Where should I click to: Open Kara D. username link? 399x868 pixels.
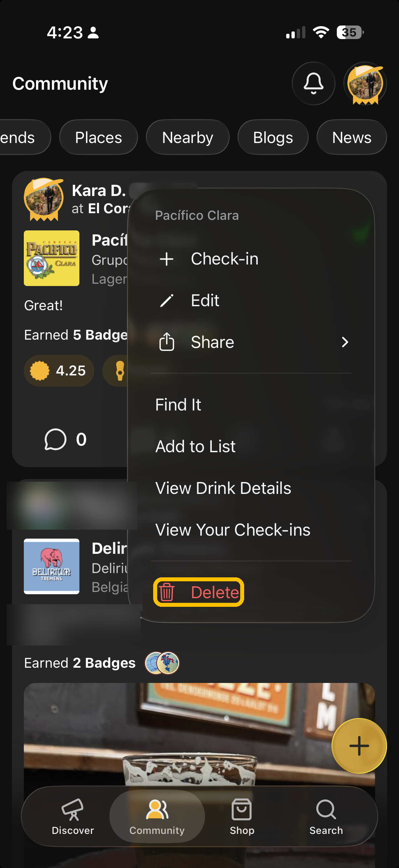pyautogui.click(x=99, y=191)
